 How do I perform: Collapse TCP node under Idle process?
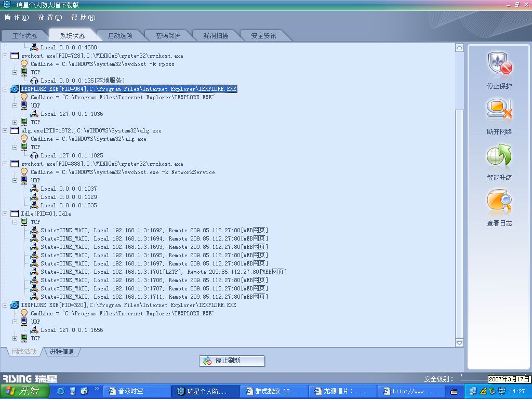[x=15, y=222]
